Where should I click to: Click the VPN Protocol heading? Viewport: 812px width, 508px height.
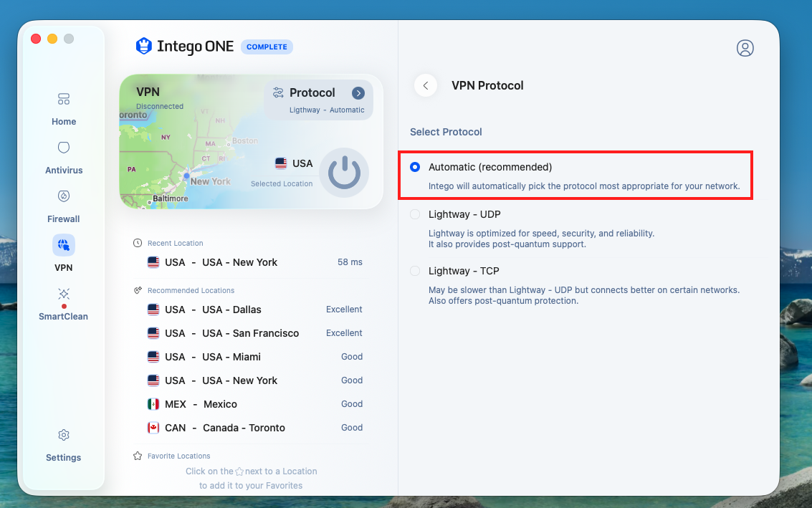tap(487, 85)
